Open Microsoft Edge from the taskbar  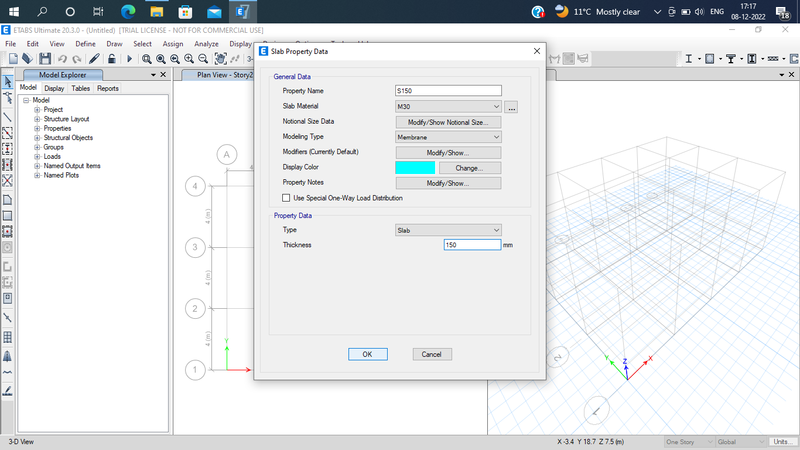[x=128, y=11]
